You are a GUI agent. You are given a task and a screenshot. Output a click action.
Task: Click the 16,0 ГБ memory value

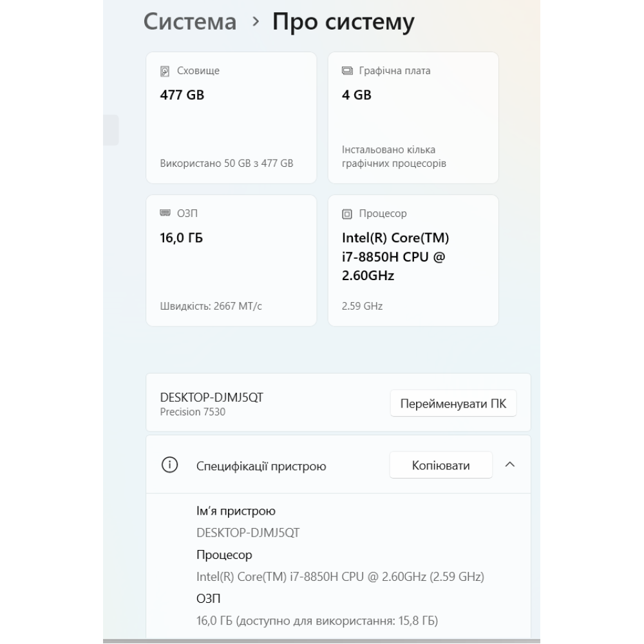[181, 238]
